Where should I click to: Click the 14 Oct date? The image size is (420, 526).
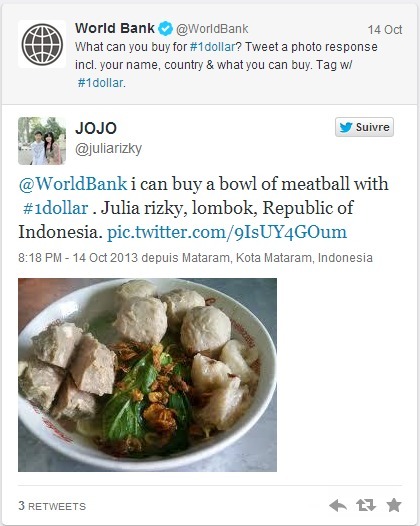pyautogui.click(x=385, y=30)
